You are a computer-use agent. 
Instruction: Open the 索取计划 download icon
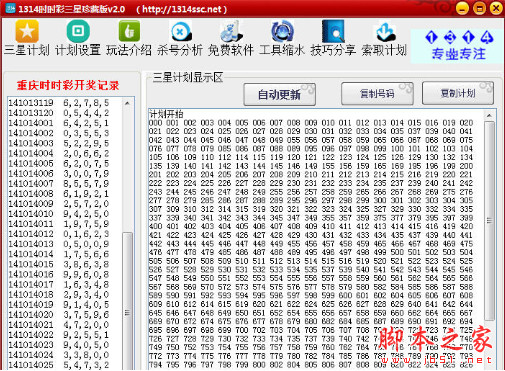pos(385,31)
